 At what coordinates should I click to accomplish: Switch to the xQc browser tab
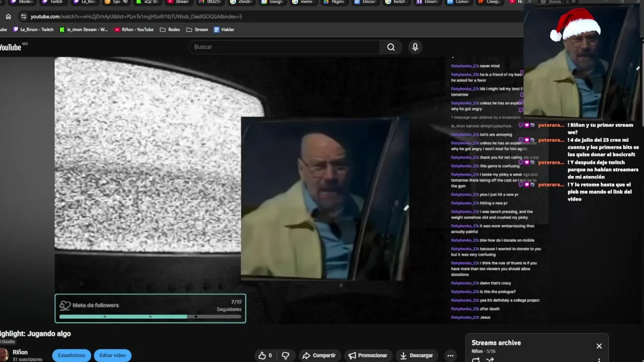(x=147, y=2)
